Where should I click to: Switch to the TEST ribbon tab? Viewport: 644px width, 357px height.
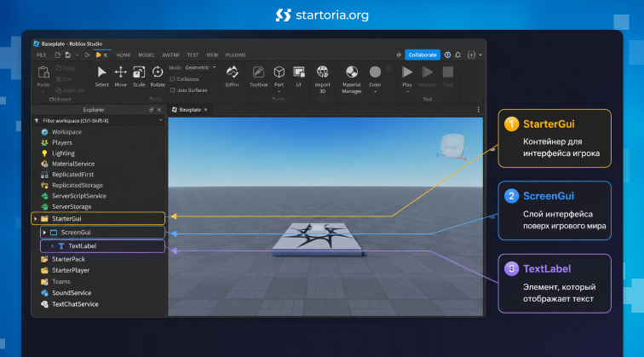193,55
